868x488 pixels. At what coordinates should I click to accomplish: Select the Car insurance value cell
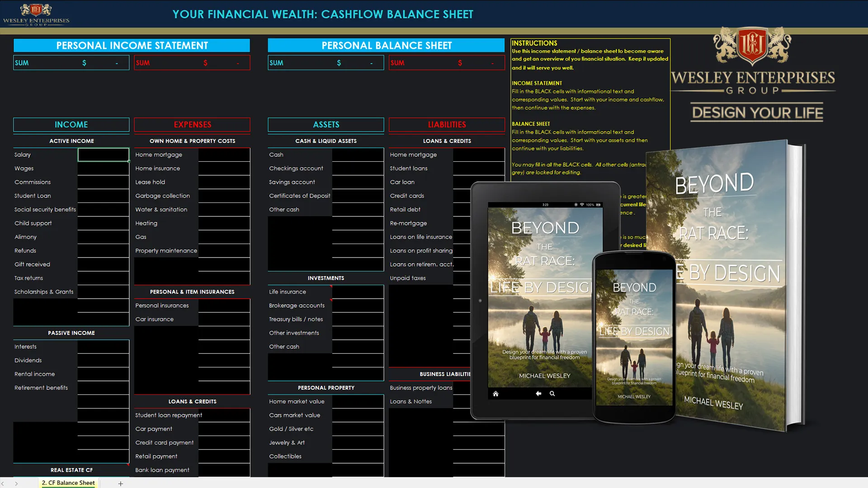tap(224, 319)
